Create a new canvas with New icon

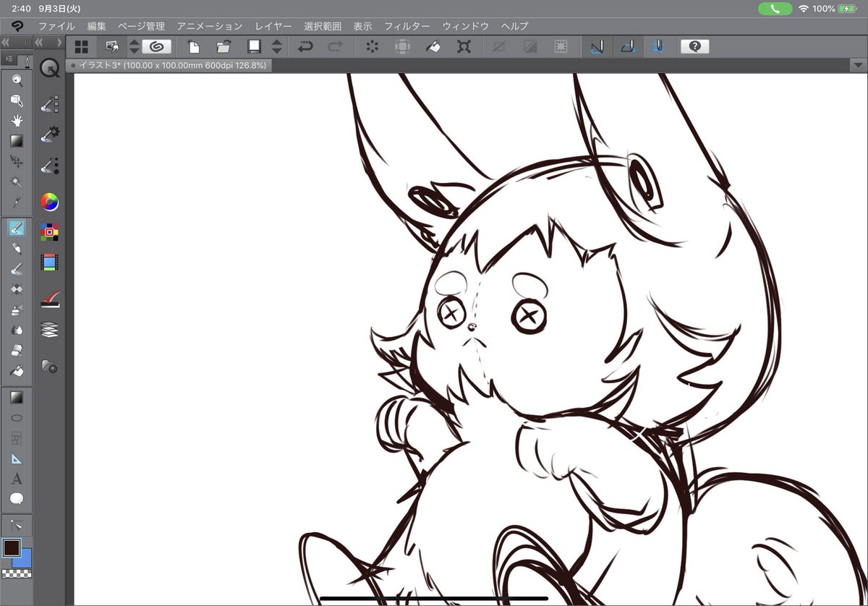pyautogui.click(x=194, y=46)
